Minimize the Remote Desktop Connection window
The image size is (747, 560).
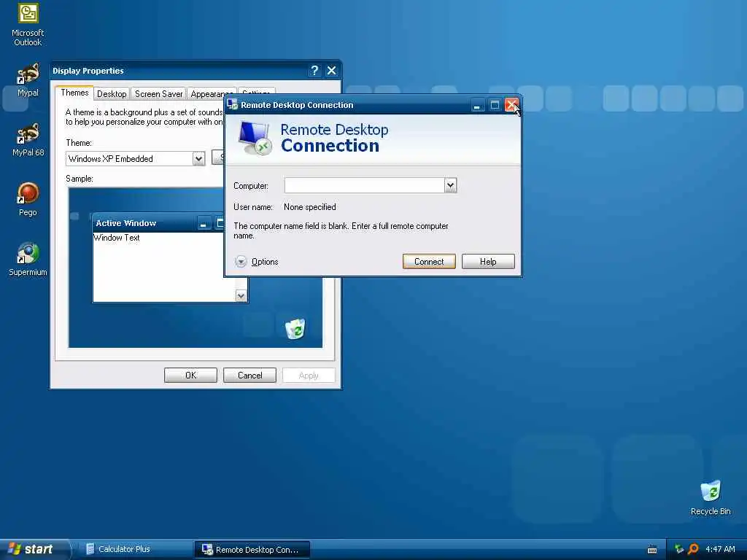point(477,105)
